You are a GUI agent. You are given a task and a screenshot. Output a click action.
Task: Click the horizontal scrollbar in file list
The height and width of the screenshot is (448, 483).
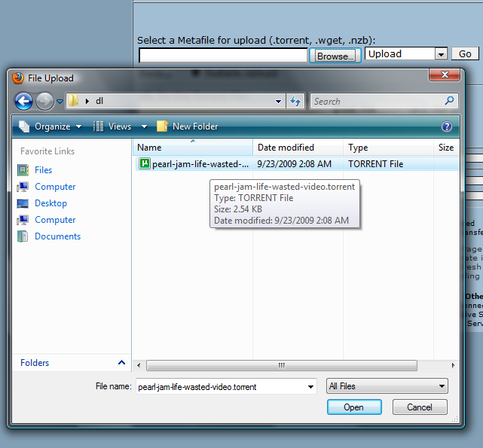point(281,366)
